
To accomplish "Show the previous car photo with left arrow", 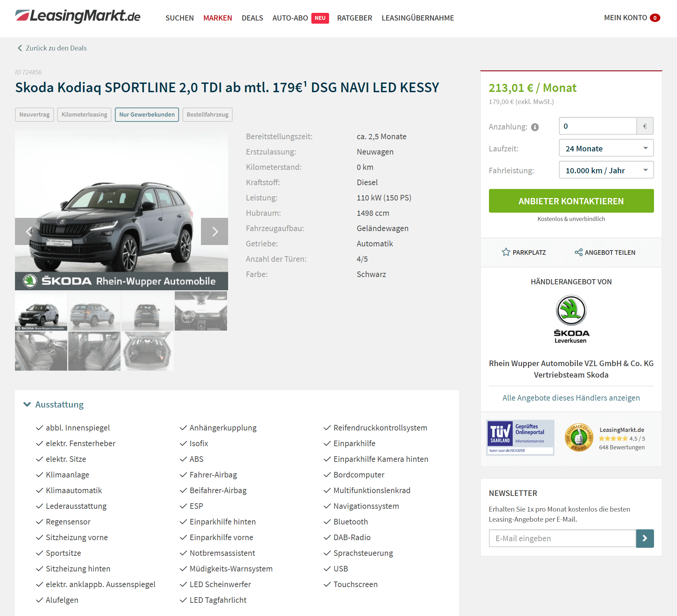I will coord(29,231).
